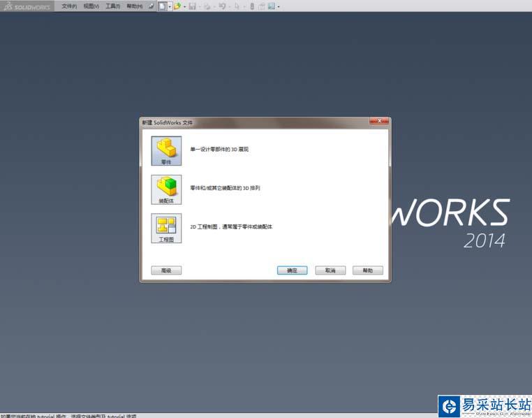Screen dimensions: 532x418
Task: Click the Print toolbar icon
Action: coord(207,6)
